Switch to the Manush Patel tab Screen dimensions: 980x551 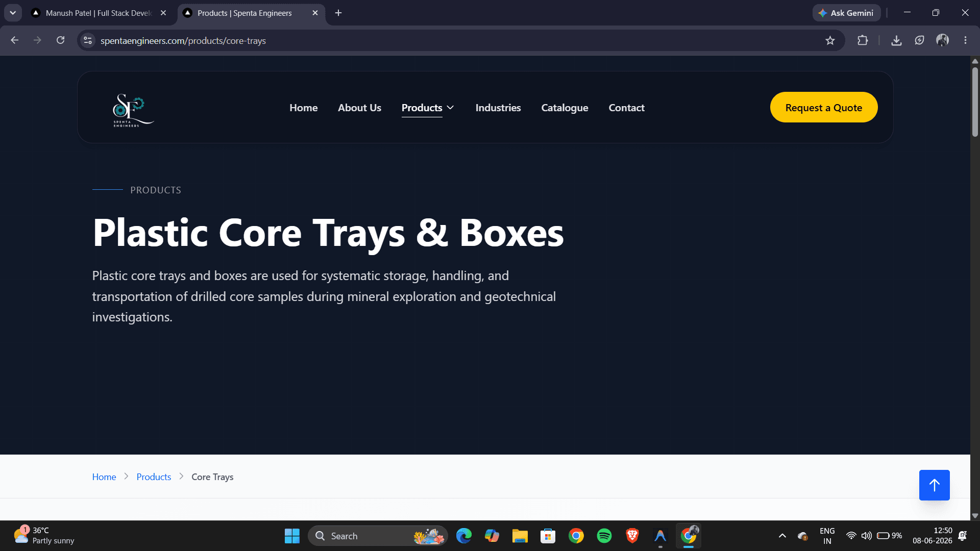(99, 13)
